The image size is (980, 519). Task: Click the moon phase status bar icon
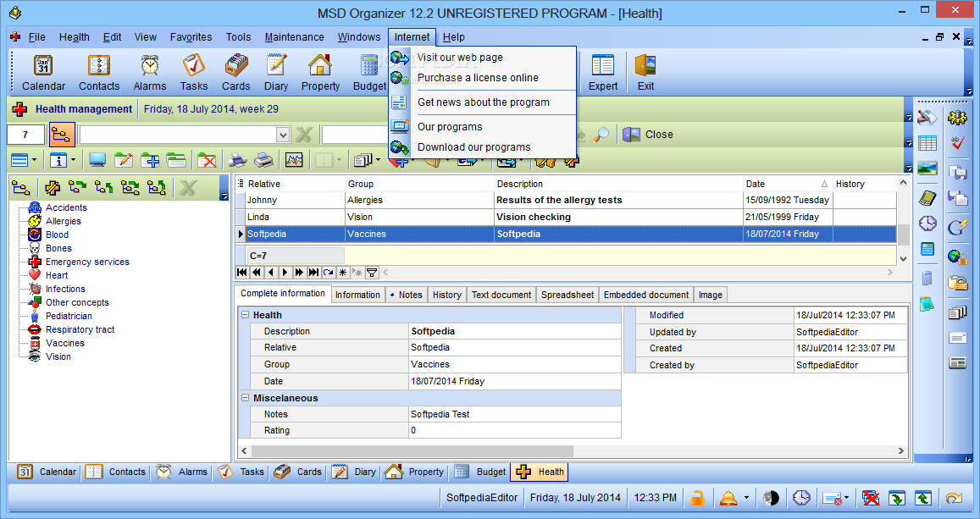tap(772, 498)
